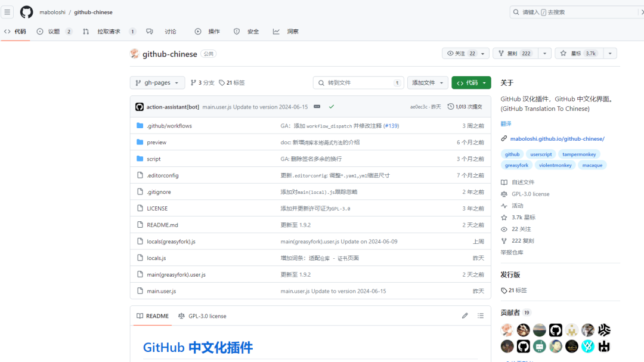Open the README outline icon

[x=481, y=315]
